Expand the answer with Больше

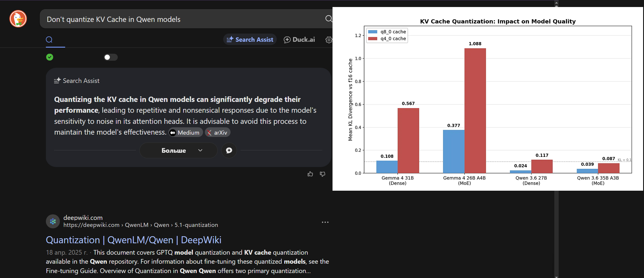[178, 150]
